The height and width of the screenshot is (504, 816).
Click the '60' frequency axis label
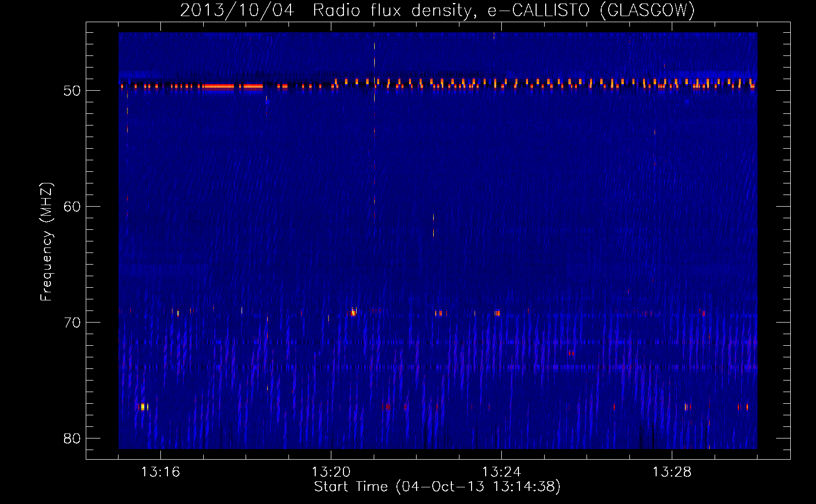pyautogui.click(x=72, y=207)
